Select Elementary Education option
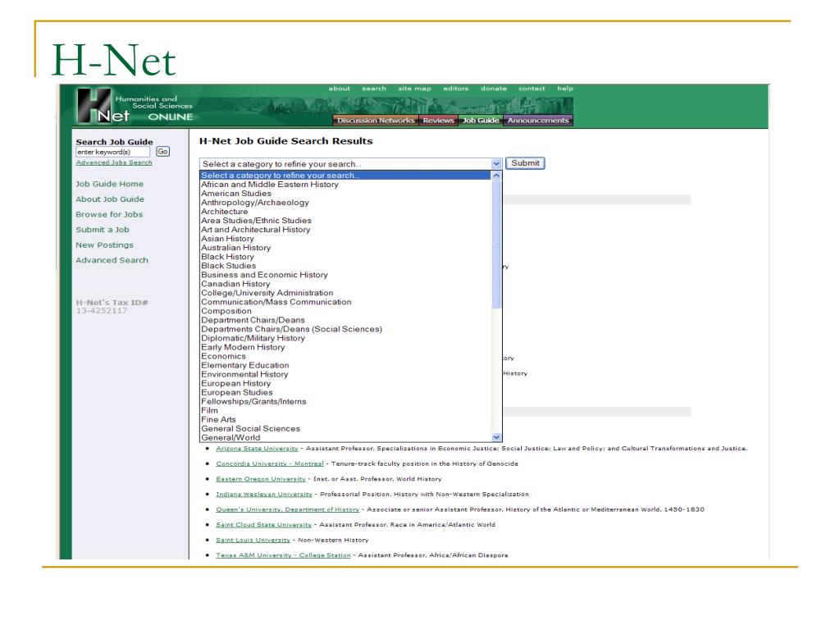This screenshot has width=840, height=630. pyautogui.click(x=345, y=365)
